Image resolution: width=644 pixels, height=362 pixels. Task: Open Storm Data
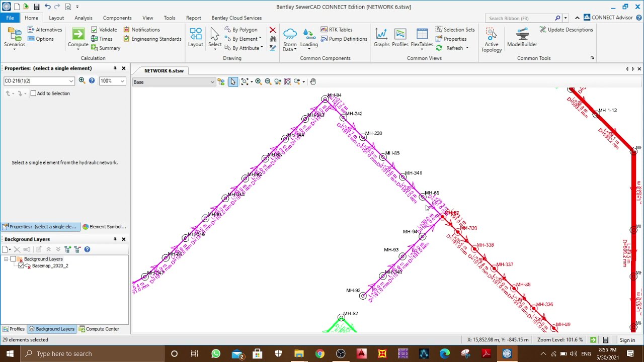tap(290, 40)
